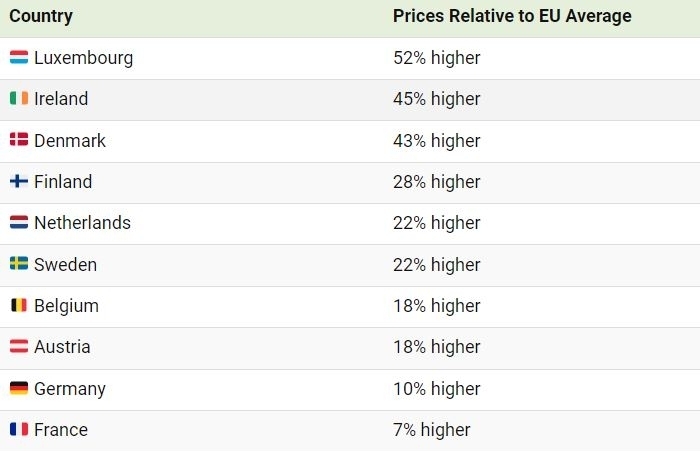Click the Luxembourg country name

tap(83, 58)
